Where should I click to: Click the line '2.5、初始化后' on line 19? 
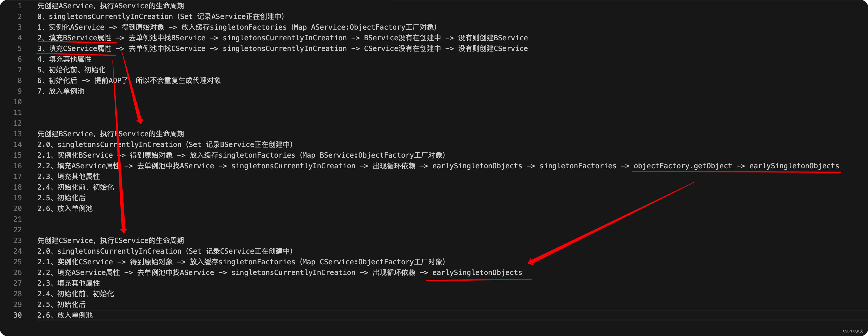pos(61,198)
